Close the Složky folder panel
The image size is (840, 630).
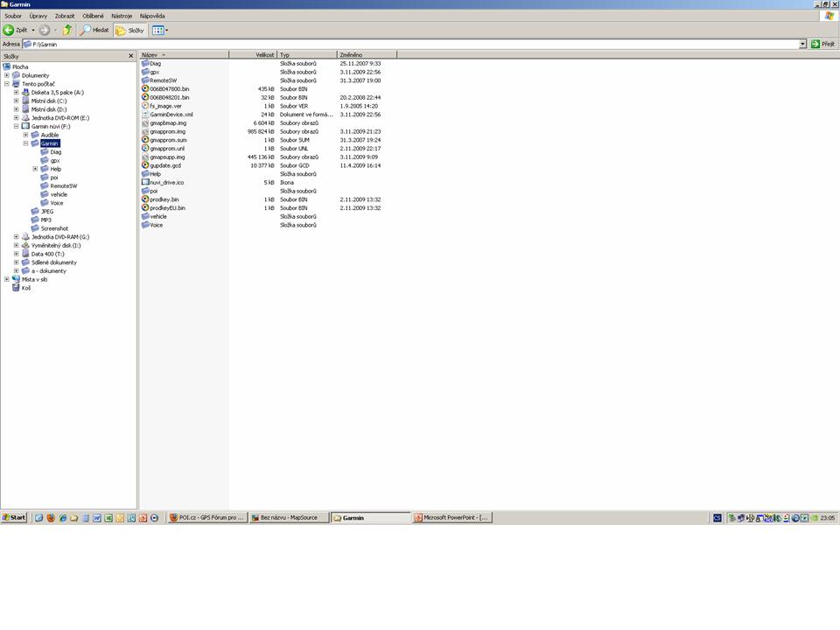coord(131,56)
